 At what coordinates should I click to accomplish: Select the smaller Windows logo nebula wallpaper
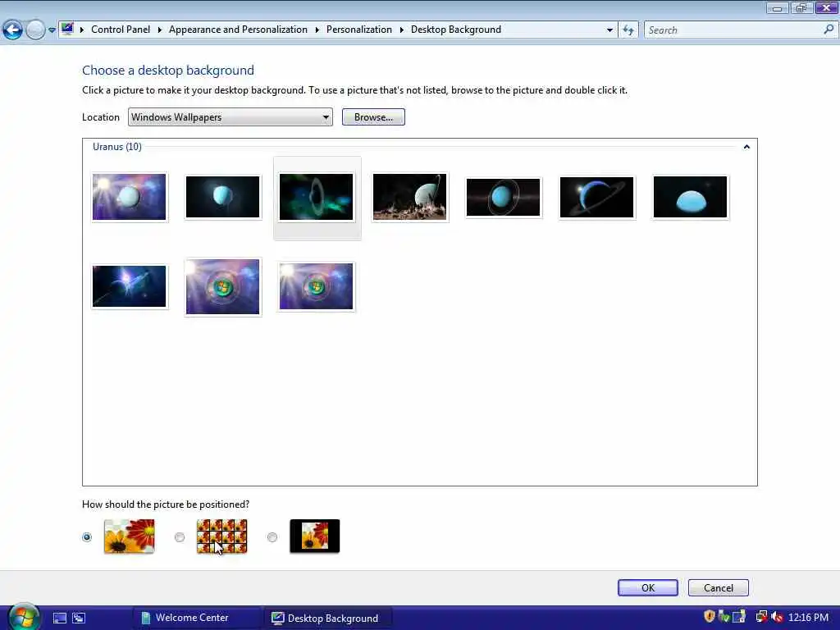pyautogui.click(x=317, y=286)
